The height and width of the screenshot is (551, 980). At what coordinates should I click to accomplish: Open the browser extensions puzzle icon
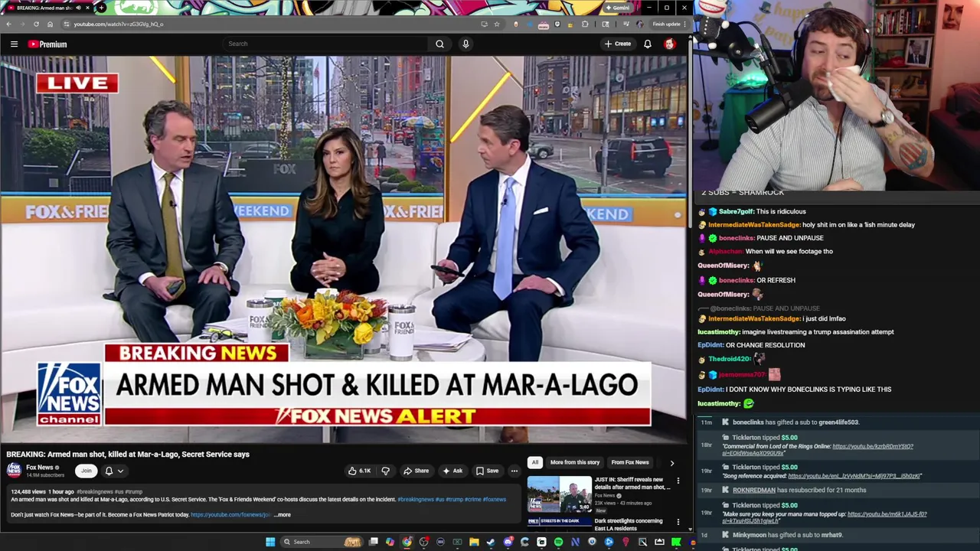[x=585, y=24]
